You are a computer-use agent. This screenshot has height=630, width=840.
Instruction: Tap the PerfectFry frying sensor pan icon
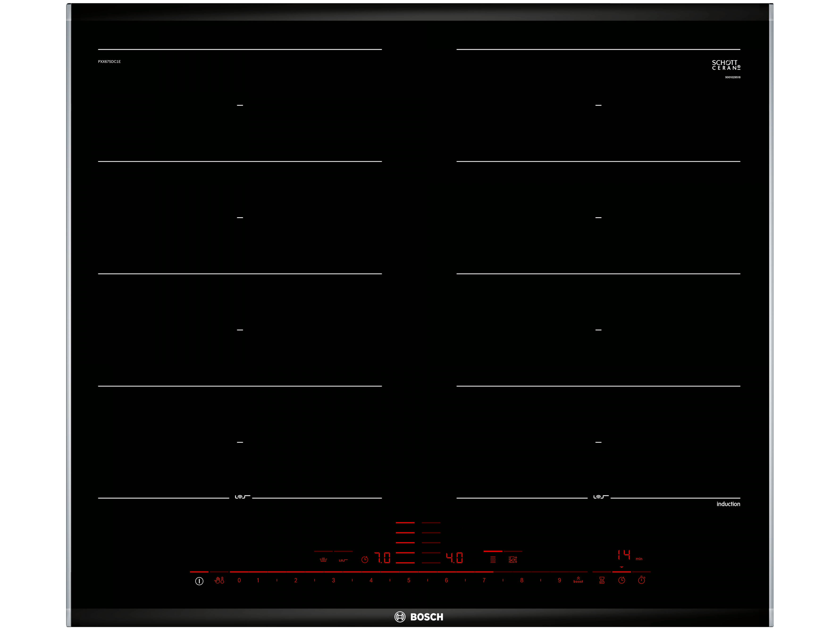point(343,560)
